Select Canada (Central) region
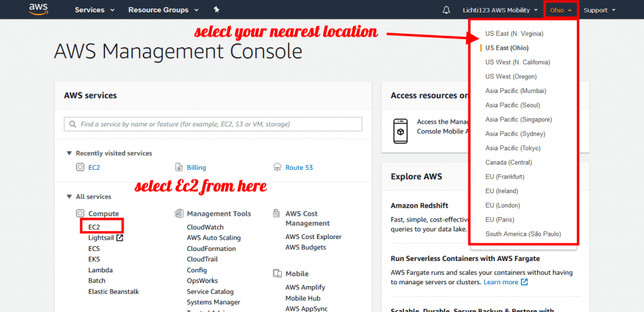This screenshot has height=312, width=644. 508,162
